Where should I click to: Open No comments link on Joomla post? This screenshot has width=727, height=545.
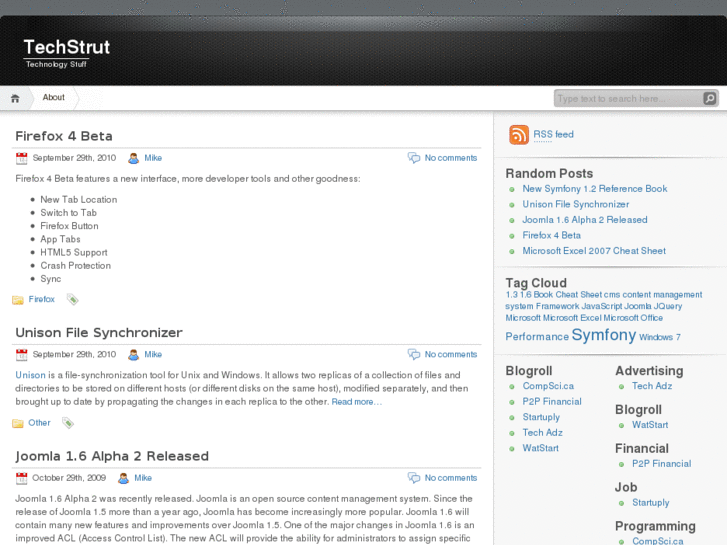(450, 478)
